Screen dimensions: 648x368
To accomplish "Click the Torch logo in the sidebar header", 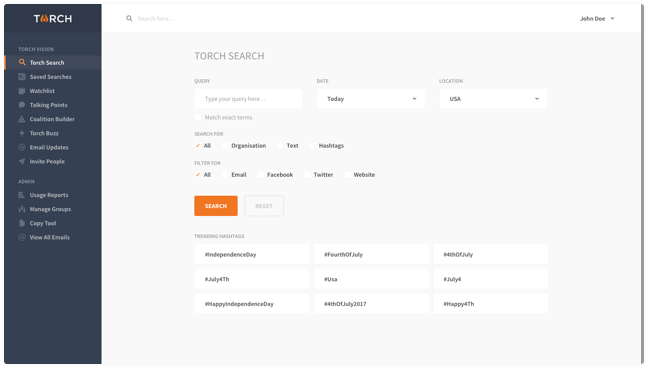I will click(53, 19).
